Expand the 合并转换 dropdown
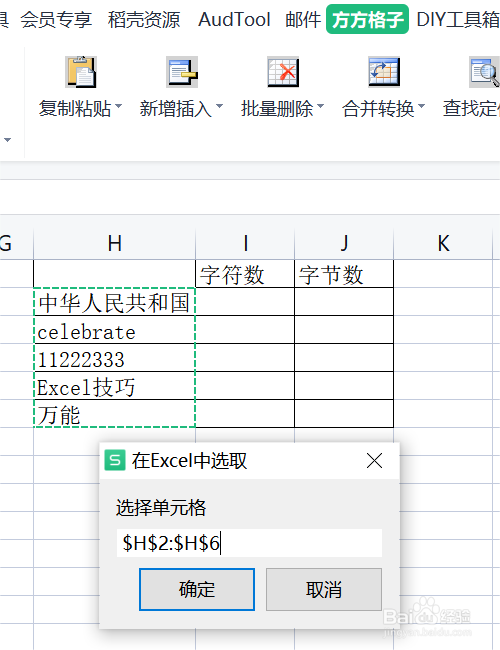 point(422,107)
